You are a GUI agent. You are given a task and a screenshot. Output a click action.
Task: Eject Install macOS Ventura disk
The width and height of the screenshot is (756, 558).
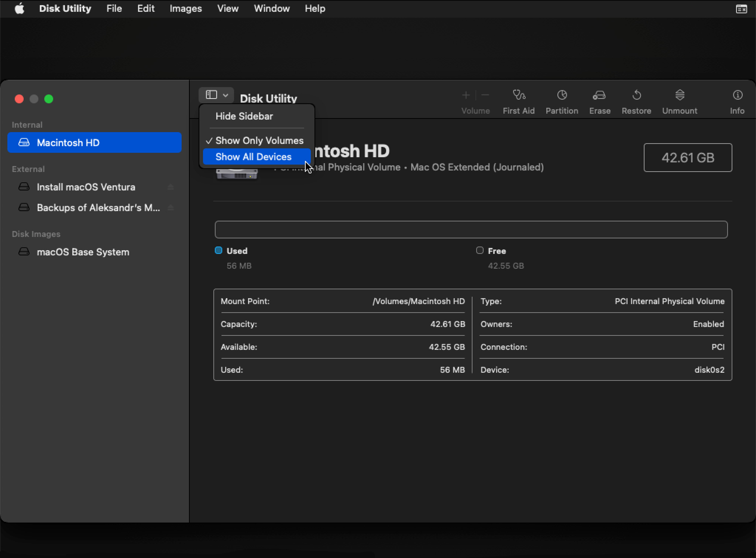click(171, 187)
